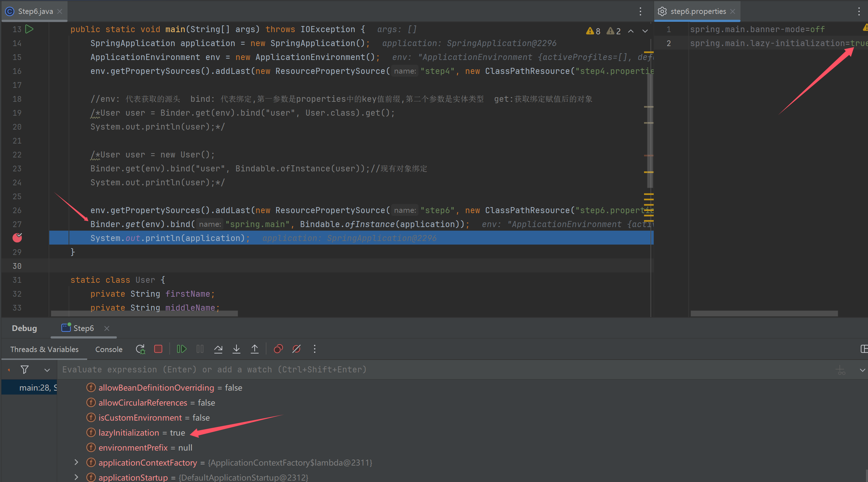
Task: Click the inline application value on line 14
Action: tap(469, 43)
